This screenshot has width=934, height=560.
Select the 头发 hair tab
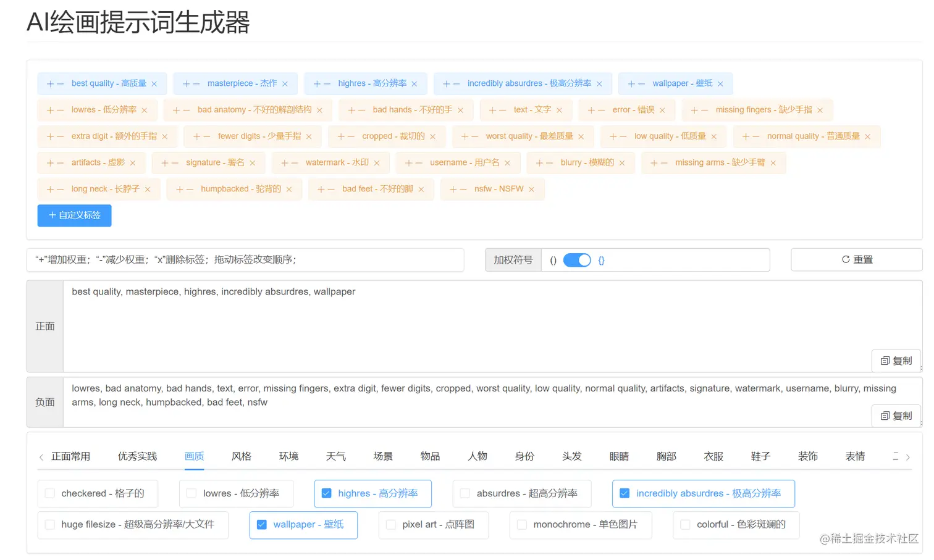tap(572, 457)
